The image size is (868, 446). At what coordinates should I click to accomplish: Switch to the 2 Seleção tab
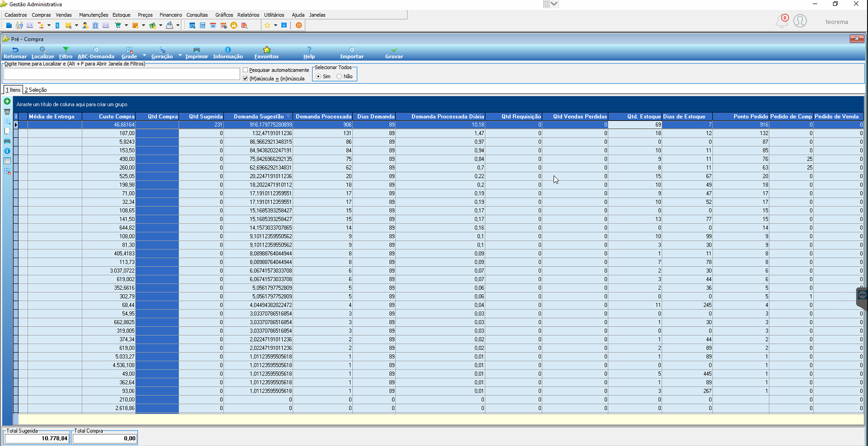coord(36,90)
